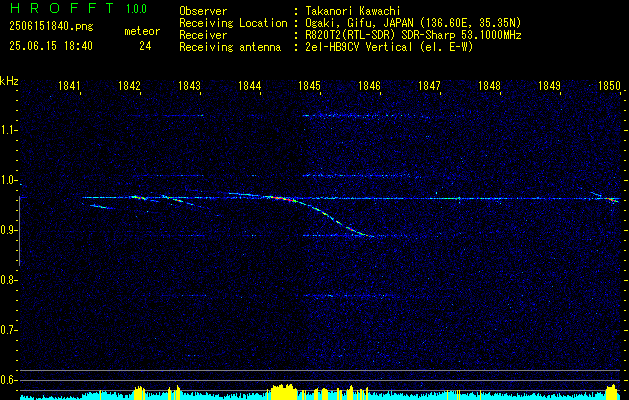The height and width of the screenshot is (400, 629).
Task: Click the 1841 time marker
Action: coord(69,85)
